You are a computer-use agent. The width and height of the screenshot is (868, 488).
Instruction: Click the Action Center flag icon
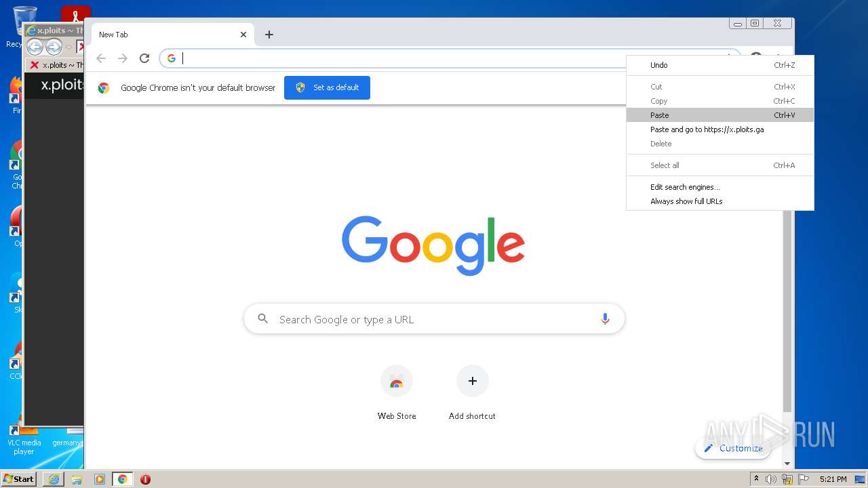pyautogui.click(x=804, y=479)
